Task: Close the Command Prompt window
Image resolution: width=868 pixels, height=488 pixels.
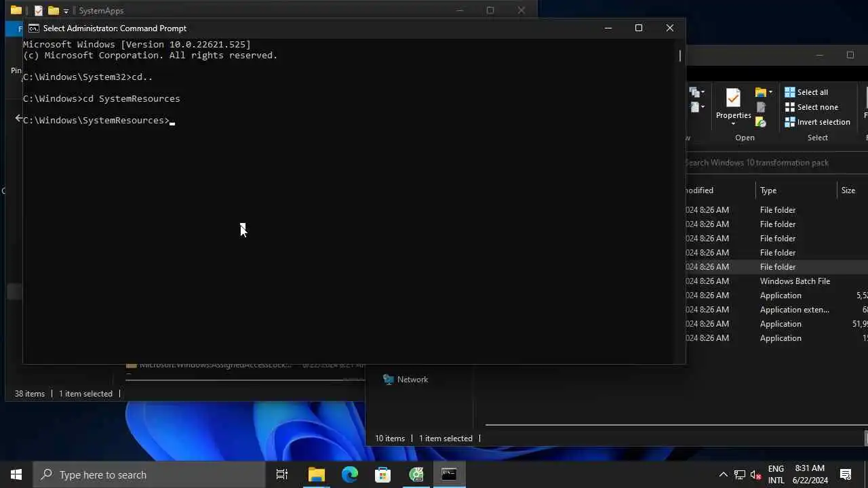Action: coord(669,28)
